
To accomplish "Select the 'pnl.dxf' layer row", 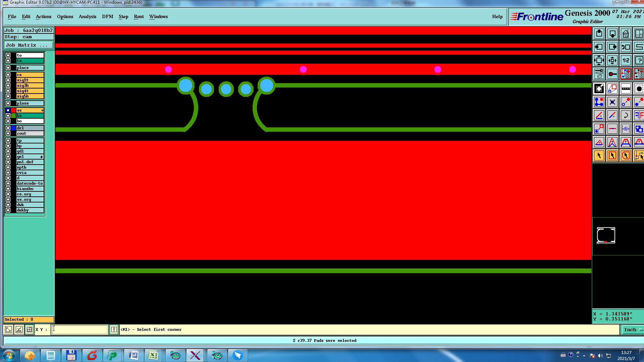I will point(30,162).
